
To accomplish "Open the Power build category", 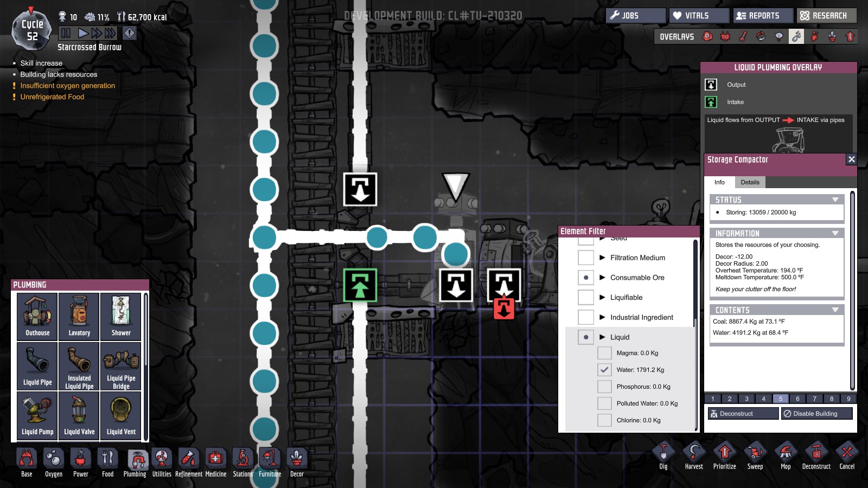I will coord(81,463).
